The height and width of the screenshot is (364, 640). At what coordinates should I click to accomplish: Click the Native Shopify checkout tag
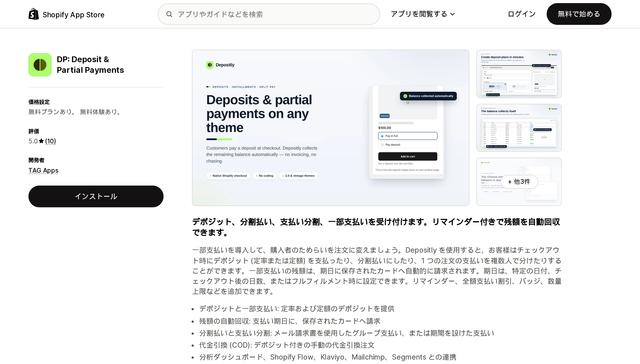tap(228, 176)
